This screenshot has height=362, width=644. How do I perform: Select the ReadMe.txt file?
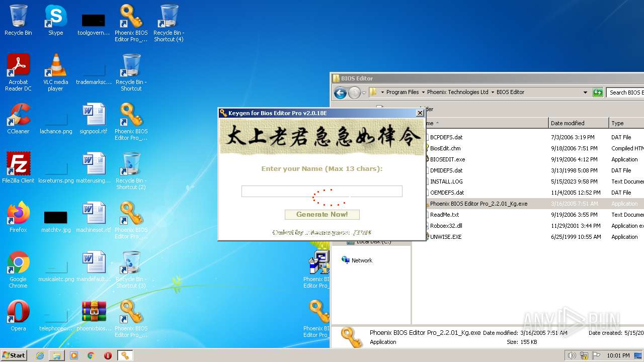[444, 215]
